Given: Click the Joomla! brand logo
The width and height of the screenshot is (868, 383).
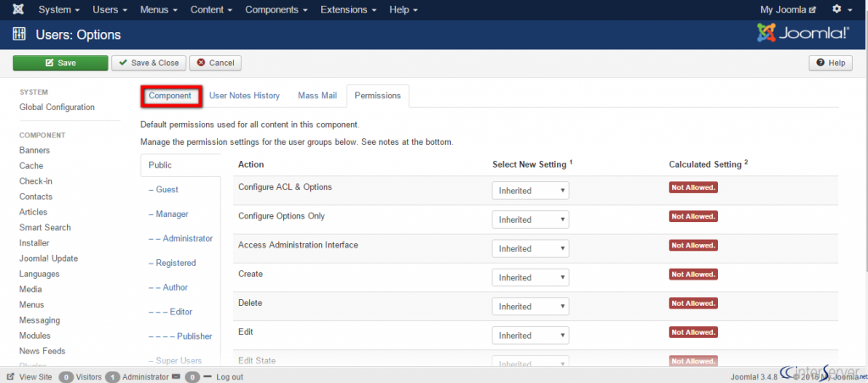Looking at the screenshot, I should (804, 34).
